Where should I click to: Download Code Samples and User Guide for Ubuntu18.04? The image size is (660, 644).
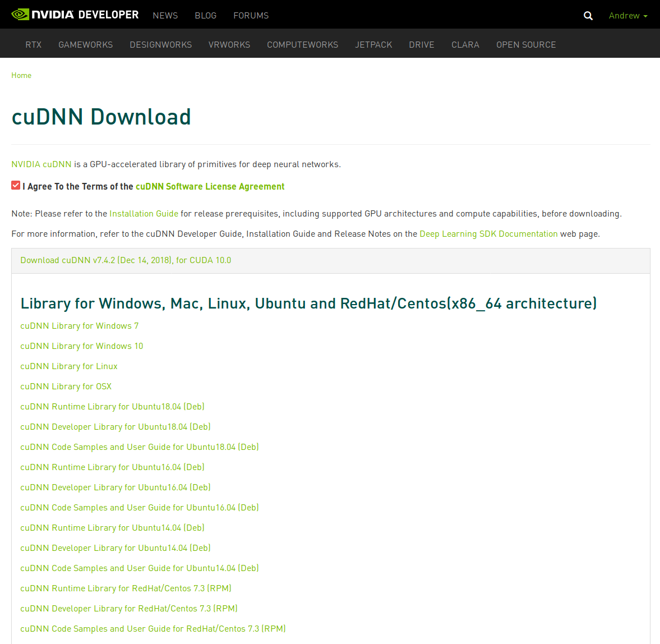(139, 447)
